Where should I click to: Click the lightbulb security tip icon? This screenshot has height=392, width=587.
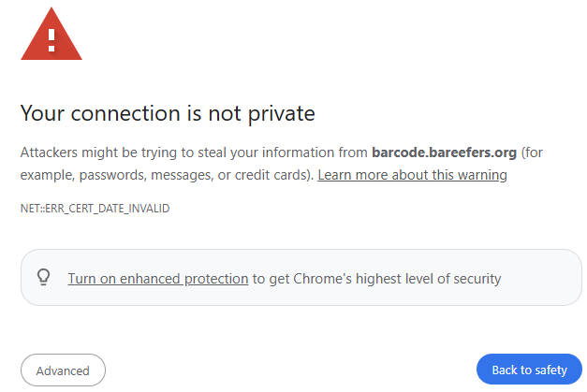pos(43,277)
